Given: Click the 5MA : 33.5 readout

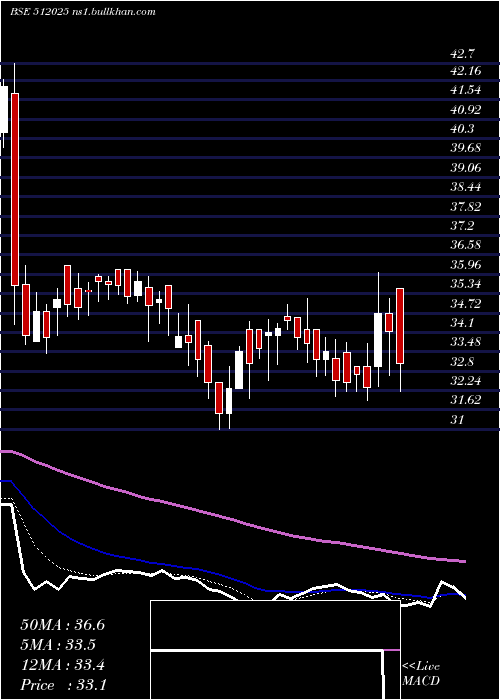Looking at the screenshot, I should coord(58,645).
